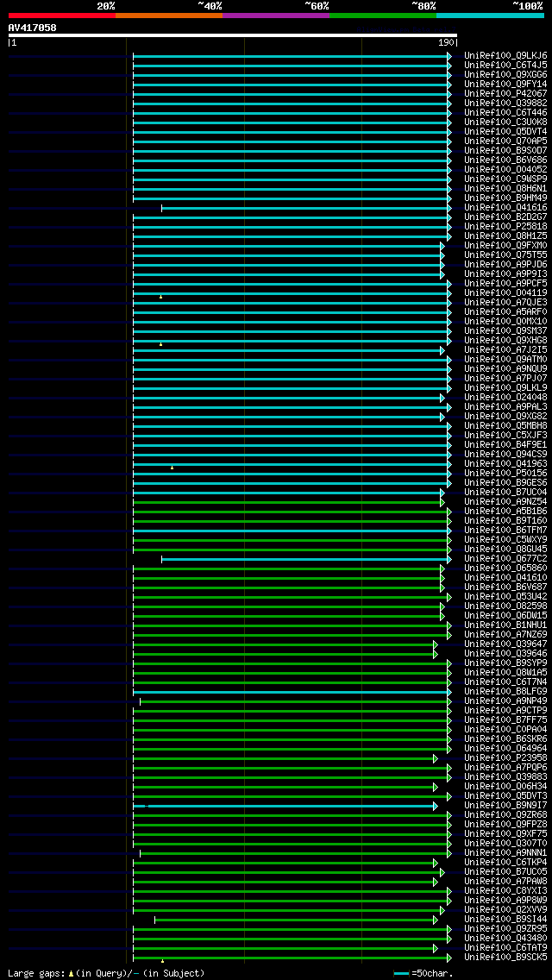Open hit UniRef100_Q9LKJ6
The height and width of the screenshot is (980, 552).
(505, 55)
